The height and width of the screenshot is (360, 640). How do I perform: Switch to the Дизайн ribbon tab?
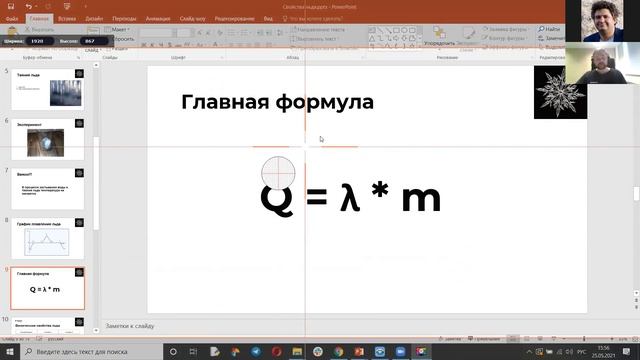point(94,19)
